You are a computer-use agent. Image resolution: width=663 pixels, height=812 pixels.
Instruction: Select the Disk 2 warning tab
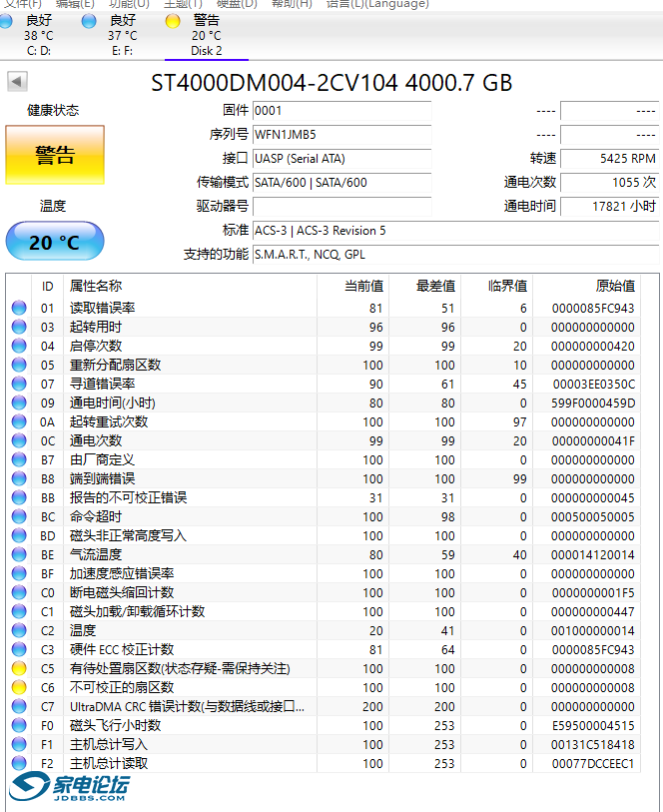tap(206, 35)
